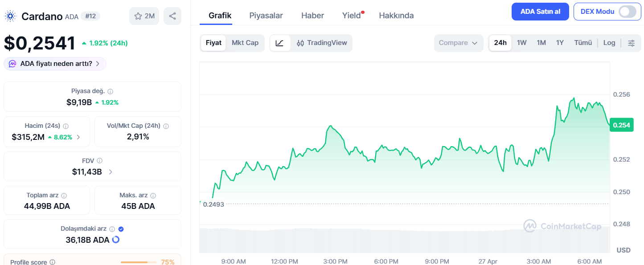Open the share icon button
Viewport: 644px width, 265px height.
point(172,16)
